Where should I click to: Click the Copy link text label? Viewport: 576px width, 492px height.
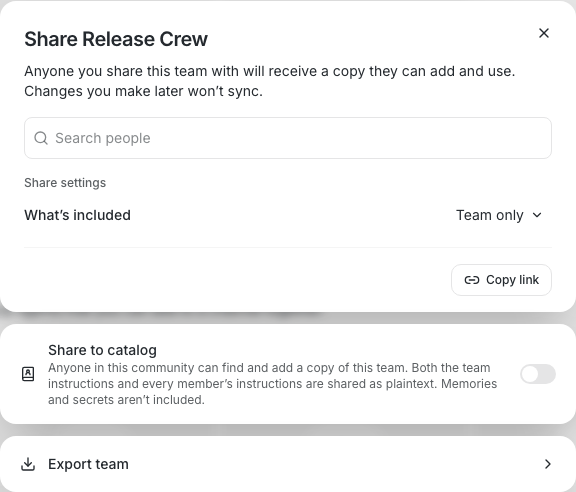click(x=512, y=280)
